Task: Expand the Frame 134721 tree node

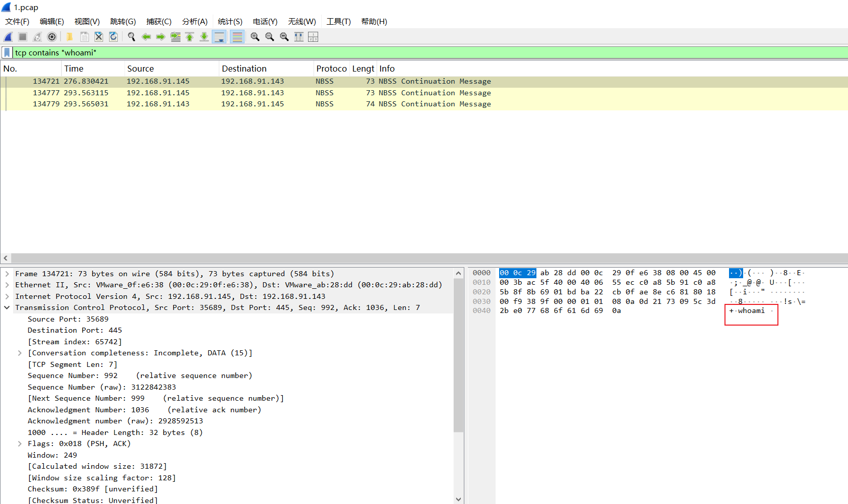Action: click(x=7, y=274)
